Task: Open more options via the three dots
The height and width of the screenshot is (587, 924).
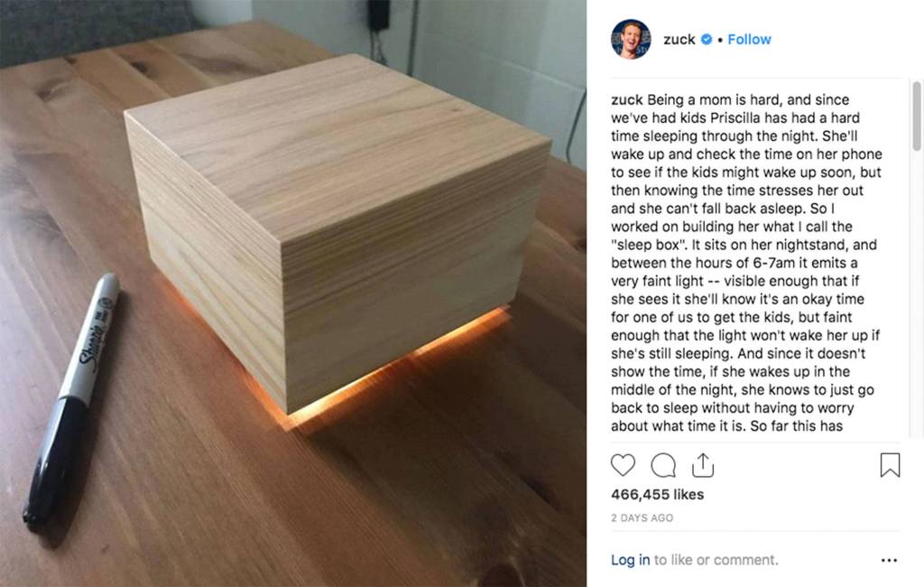Action: click(889, 560)
